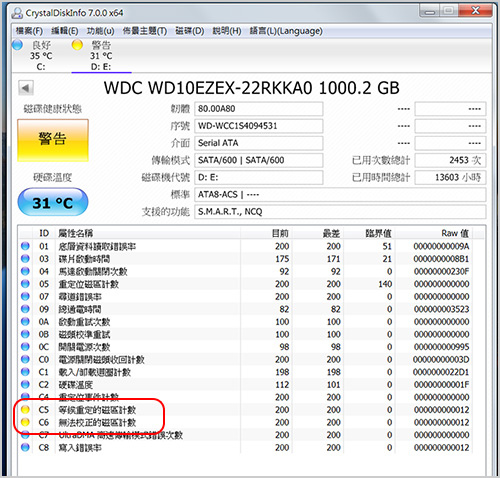The height and width of the screenshot is (478, 500).
Task: Click the 31 °C temperature button
Action: tap(53, 202)
